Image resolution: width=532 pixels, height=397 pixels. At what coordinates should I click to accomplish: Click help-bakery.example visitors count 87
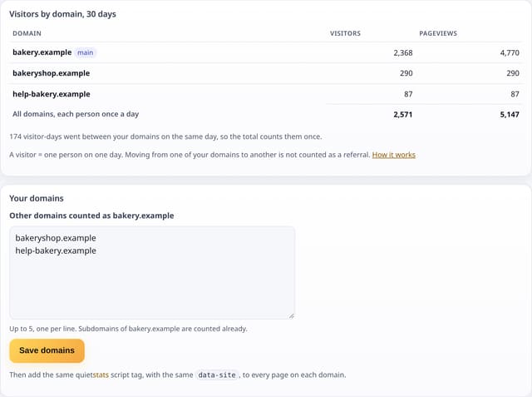click(x=408, y=94)
